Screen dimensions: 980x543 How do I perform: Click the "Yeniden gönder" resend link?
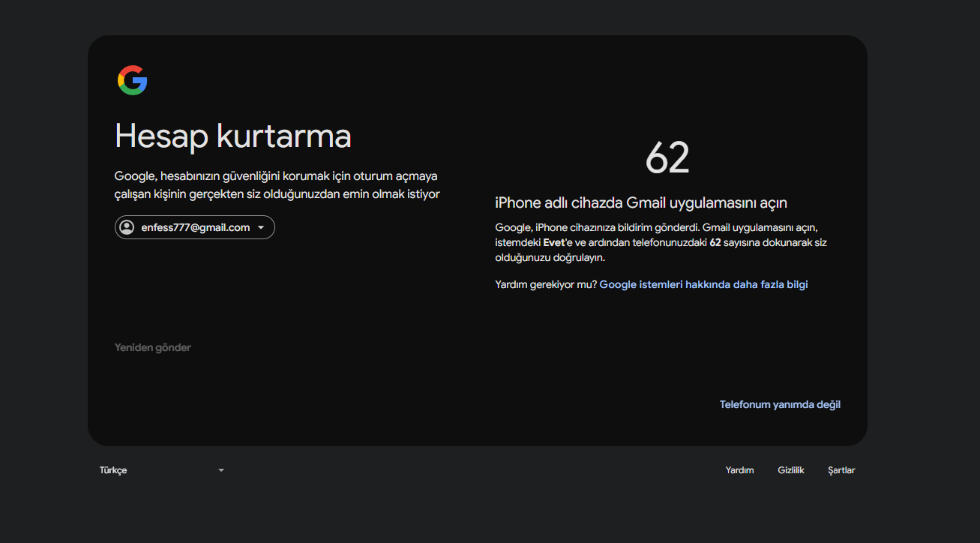(x=153, y=347)
